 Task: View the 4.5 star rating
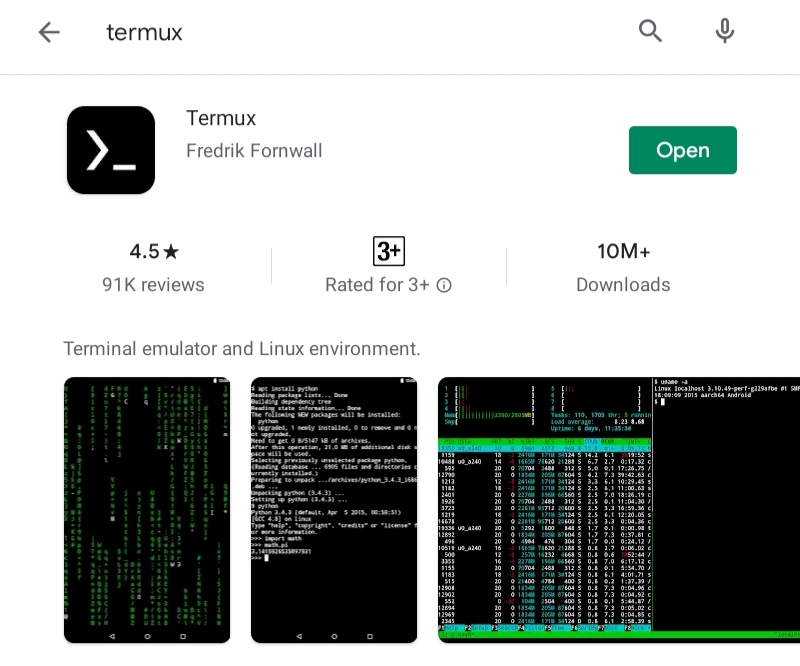tap(154, 251)
